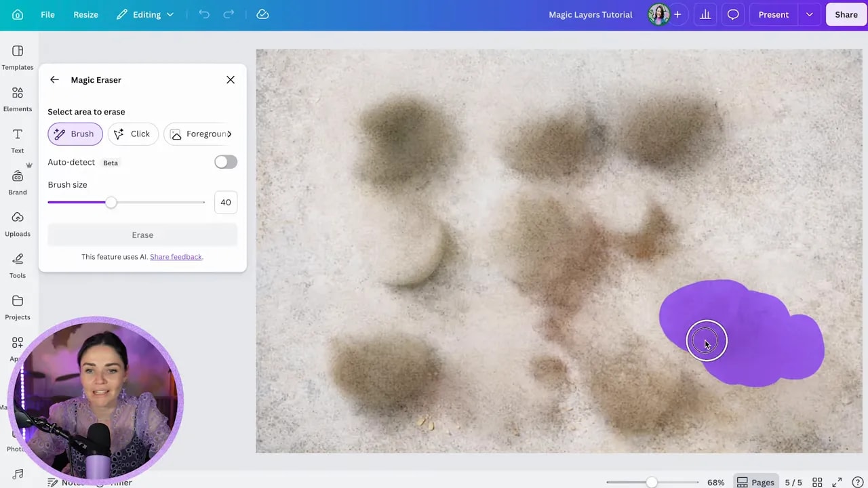Viewport: 868px width, 488px height.
Task: Open the comments speech bubble
Action: click(733, 14)
